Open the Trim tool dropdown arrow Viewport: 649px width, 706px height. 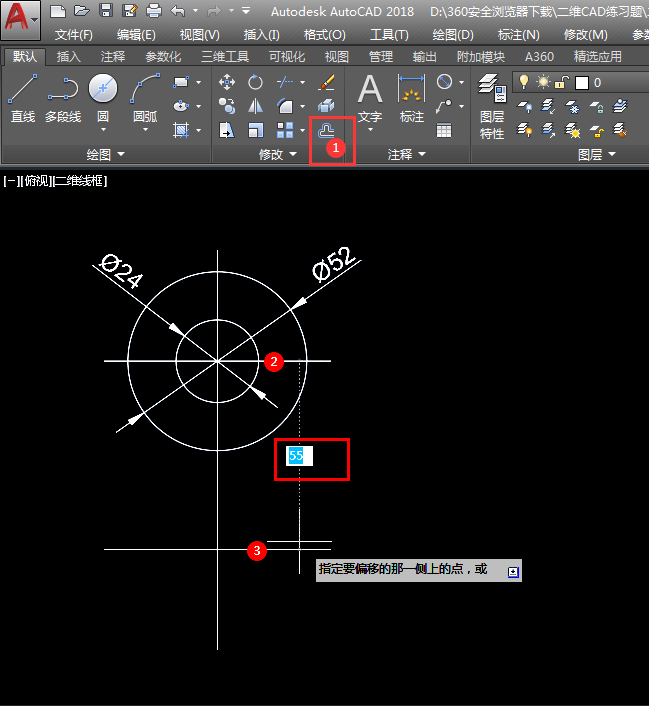click(302, 82)
